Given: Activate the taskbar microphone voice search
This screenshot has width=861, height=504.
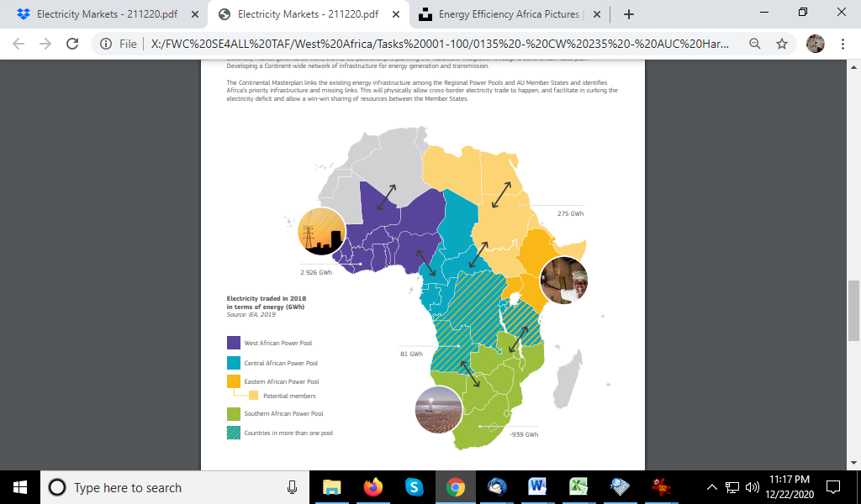Looking at the screenshot, I should coord(292,487).
